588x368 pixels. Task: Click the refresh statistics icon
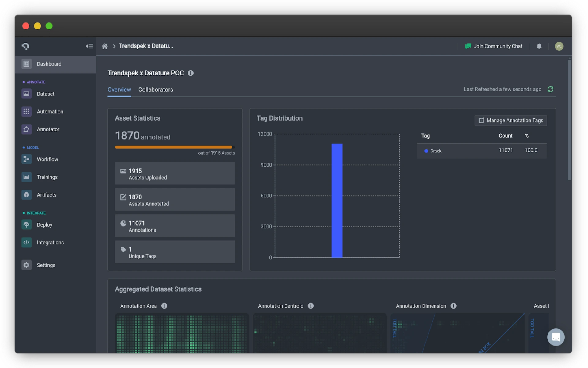pos(550,89)
